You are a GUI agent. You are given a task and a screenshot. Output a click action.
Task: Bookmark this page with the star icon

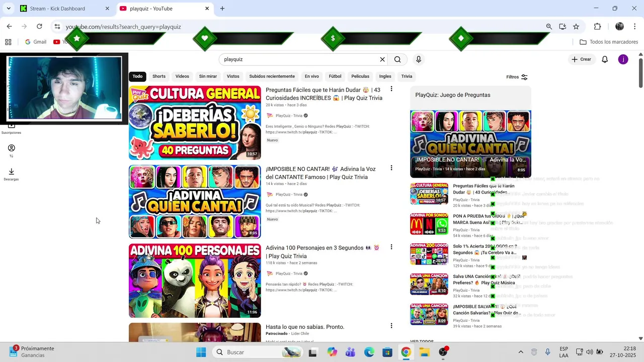click(x=576, y=27)
